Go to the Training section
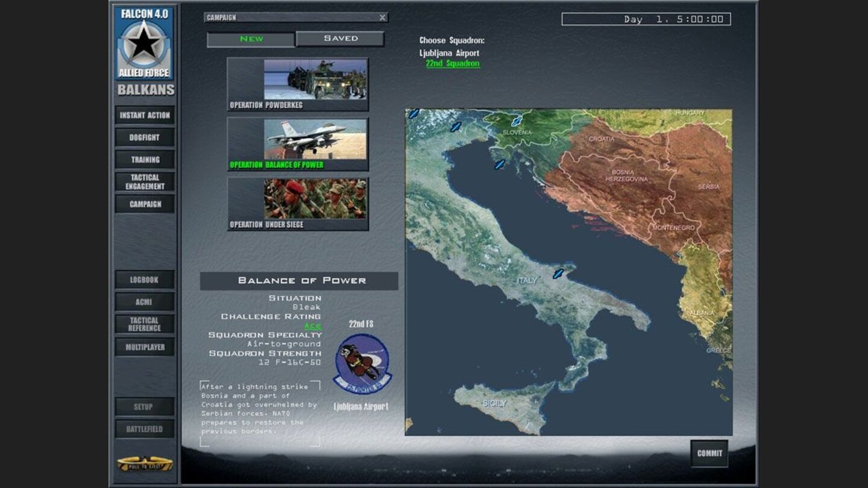 145,160
